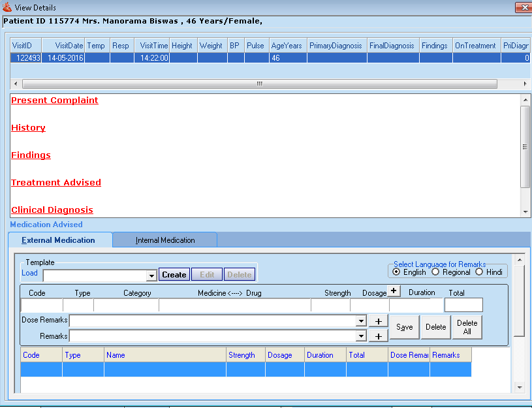Open the Remarks dropdown
Image resolution: width=532 pixels, height=408 pixels.
click(x=360, y=336)
